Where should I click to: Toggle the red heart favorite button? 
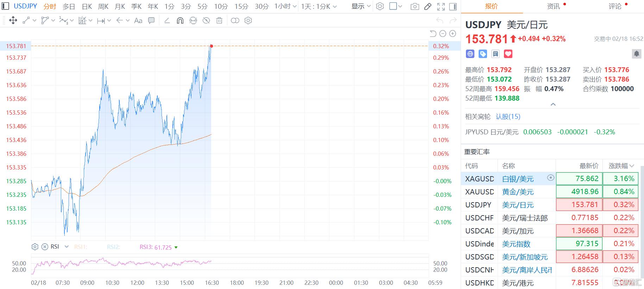pos(508,54)
